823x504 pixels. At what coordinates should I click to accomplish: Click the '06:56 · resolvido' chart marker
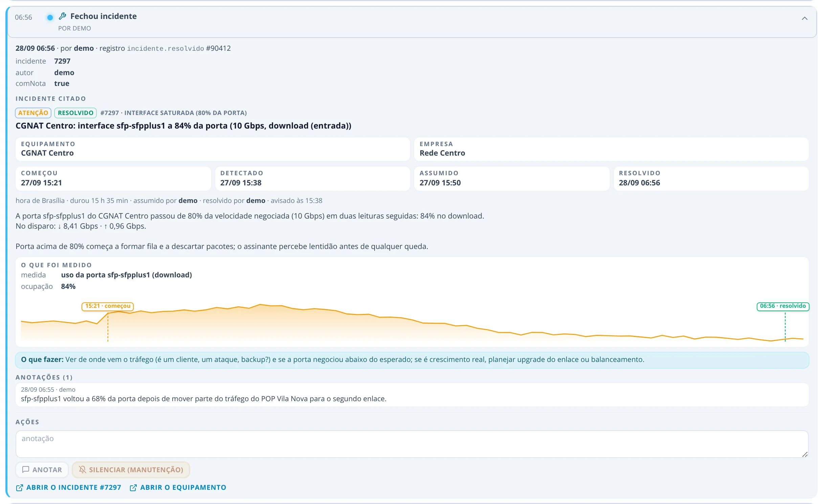783,306
